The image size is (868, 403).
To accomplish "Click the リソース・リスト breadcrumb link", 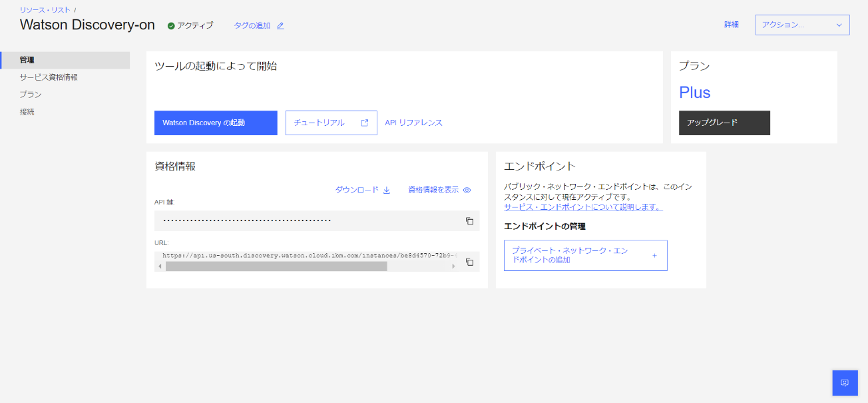I will pyautogui.click(x=45, y=10).
